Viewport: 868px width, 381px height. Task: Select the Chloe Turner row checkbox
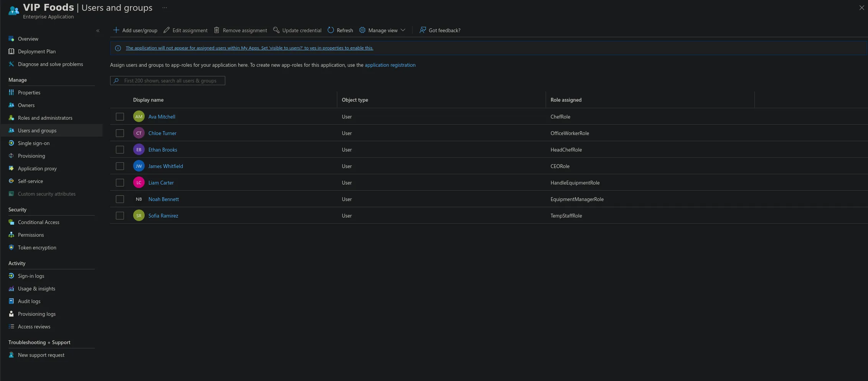click(120, 133)
